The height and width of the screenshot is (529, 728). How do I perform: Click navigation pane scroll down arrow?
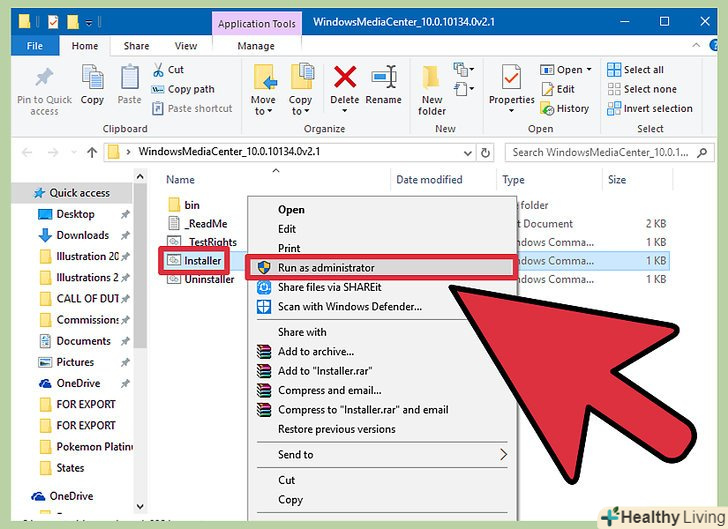pos(140,506)
